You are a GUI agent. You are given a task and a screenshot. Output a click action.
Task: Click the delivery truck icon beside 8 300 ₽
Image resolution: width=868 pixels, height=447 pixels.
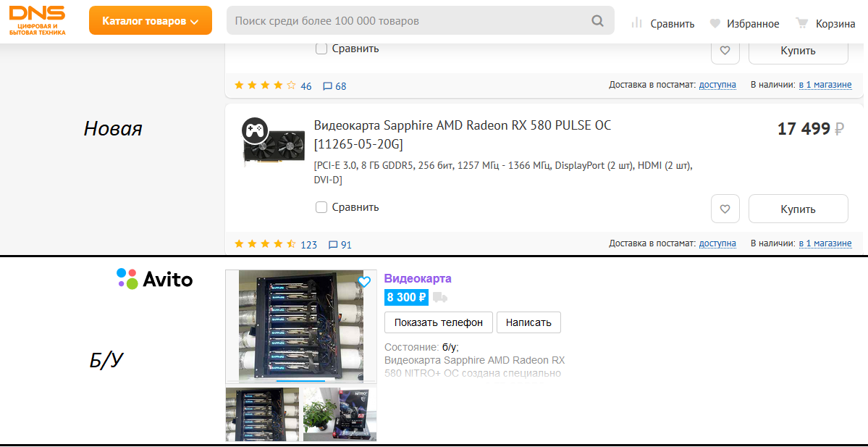click(440, 298)
